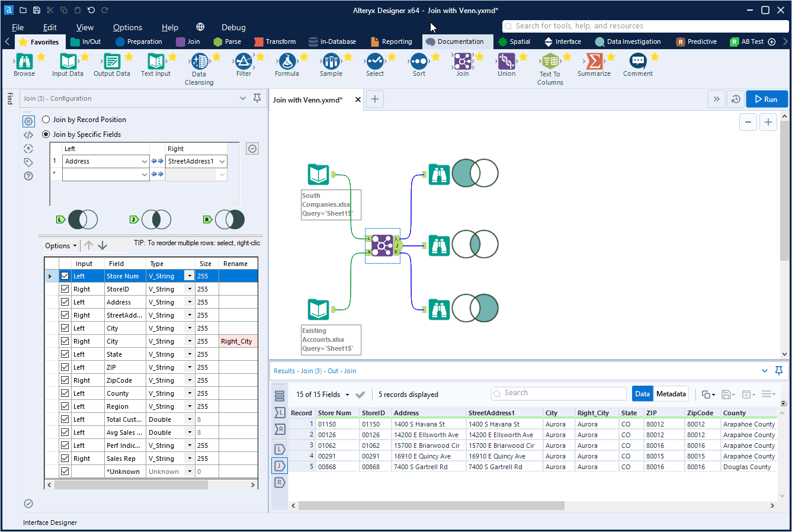
Task: Uncheck the Right StoreID field
Action: 64,289
